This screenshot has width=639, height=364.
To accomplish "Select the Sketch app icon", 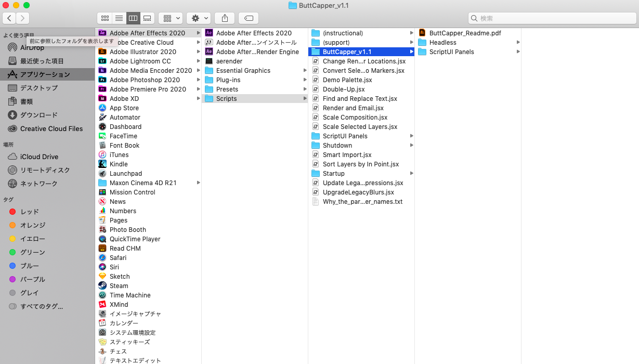I will (x=102, y=277).
